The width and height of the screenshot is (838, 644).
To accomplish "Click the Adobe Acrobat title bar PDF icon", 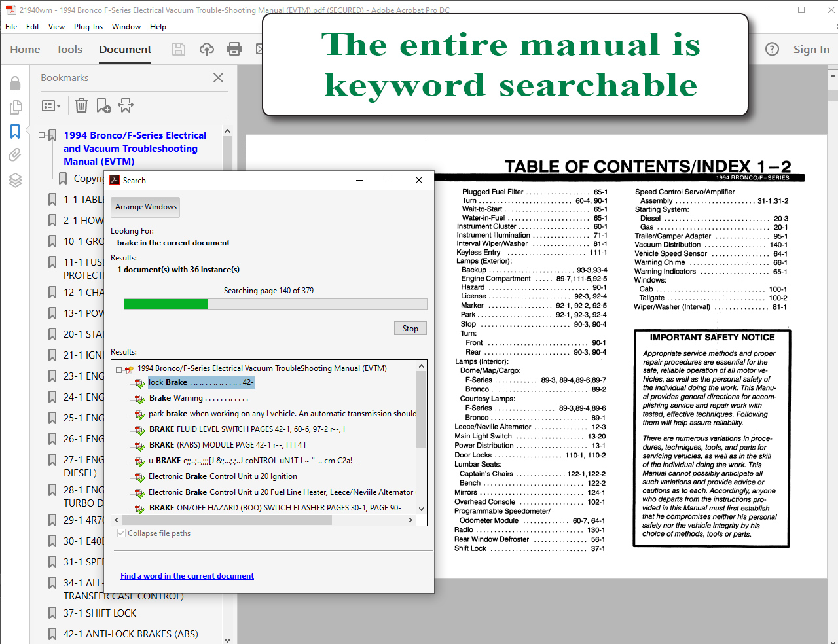I will [10, 10].
